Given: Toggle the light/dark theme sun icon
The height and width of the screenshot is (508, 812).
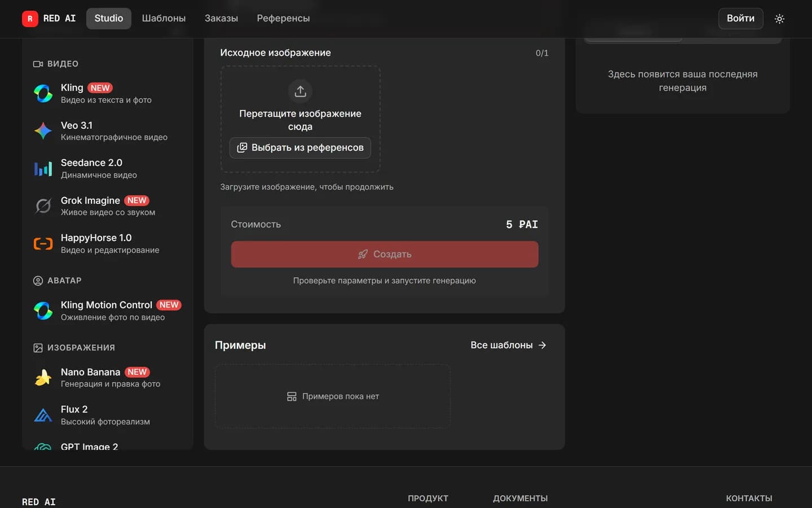Looking at the screenshot, I should pyautogui.click(x=779, y=19).
